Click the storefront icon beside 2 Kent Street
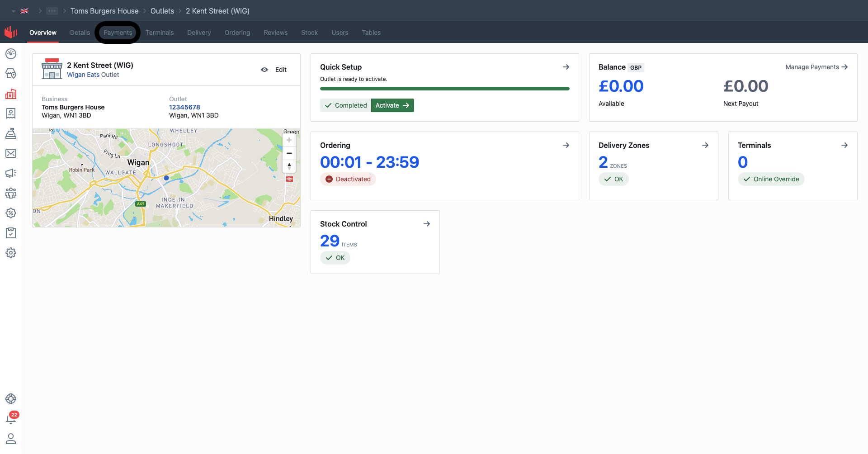 point(52,69)
